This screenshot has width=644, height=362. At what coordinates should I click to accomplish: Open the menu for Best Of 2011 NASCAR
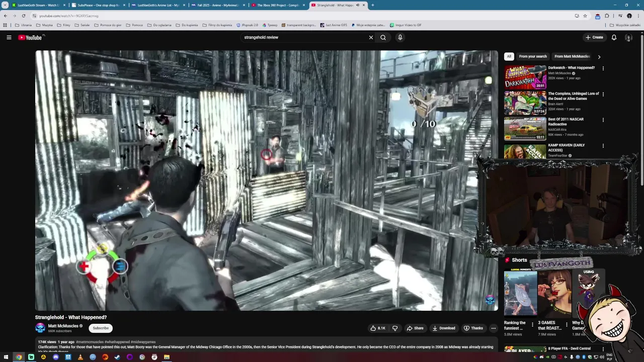coord(603,120)
